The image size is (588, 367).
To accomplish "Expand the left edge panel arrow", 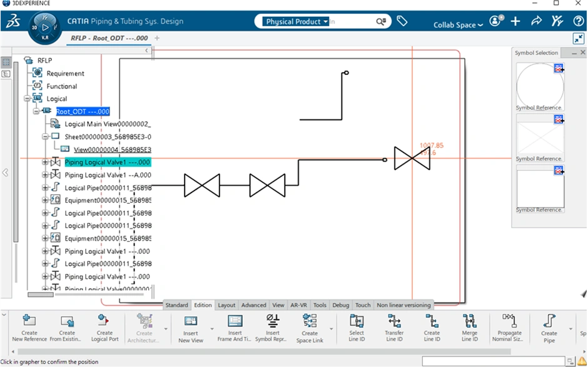I will [5, 173].
